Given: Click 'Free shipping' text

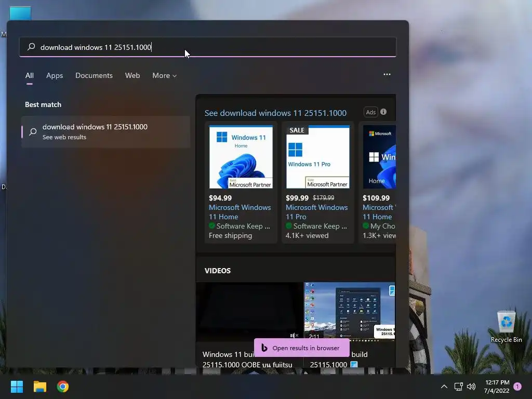Looking at the screenshot, I should 230,235.
